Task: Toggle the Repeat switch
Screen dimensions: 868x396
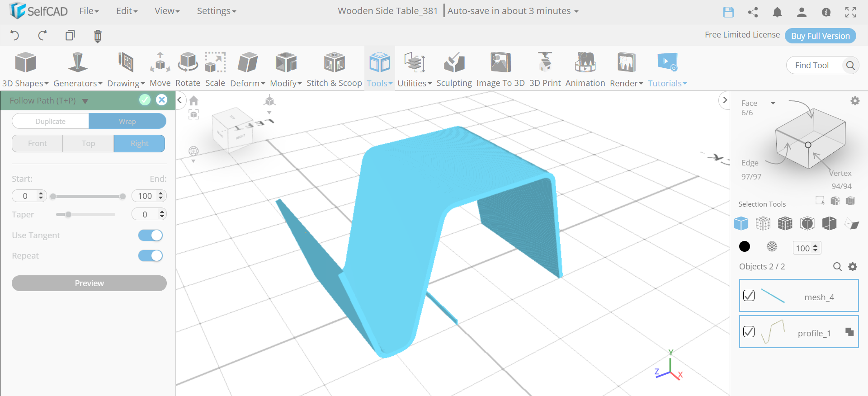Action: pyautogui.click(x=151, y=256)
